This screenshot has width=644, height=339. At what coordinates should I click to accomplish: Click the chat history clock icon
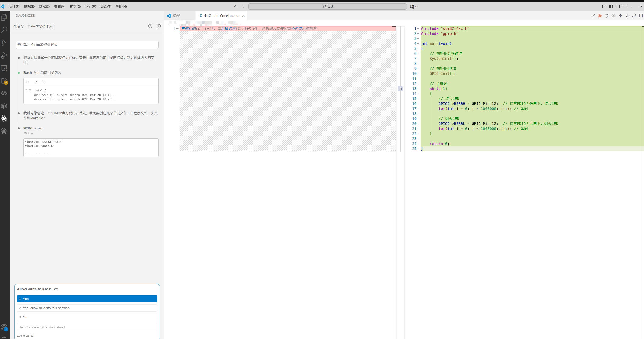150,26
